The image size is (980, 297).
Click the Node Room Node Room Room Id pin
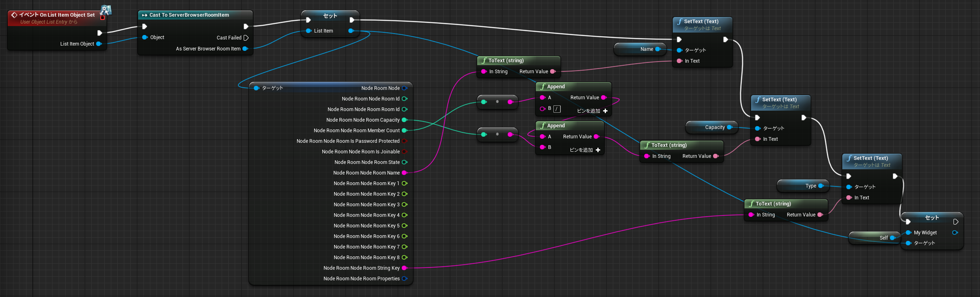405,109
